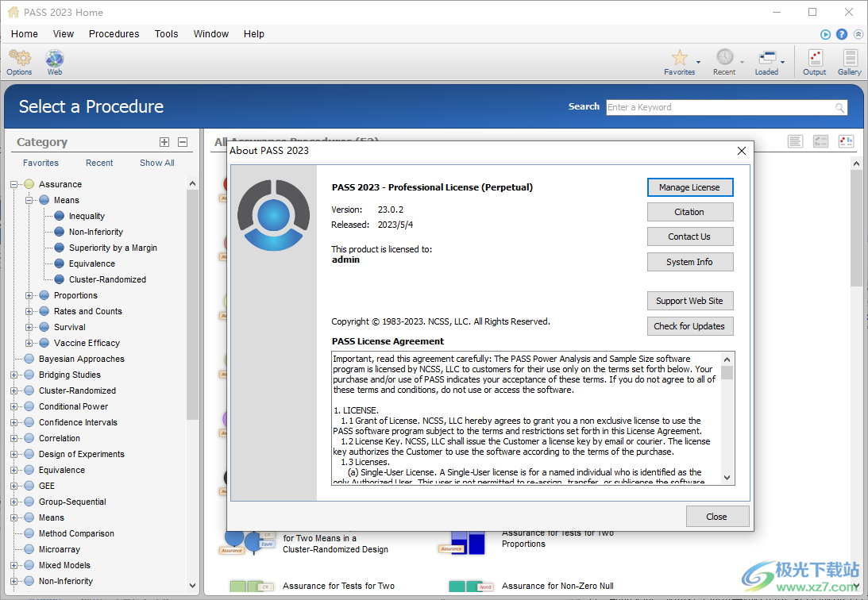
Task: Click the Close button in About dialog
Action: point(717,517)
